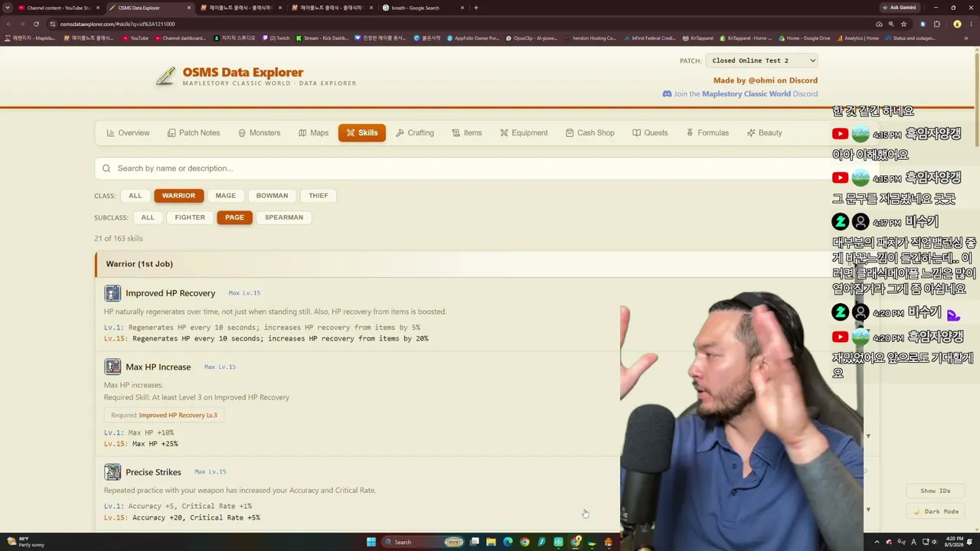Click the Improved HP Recovery skill name
This screenshot has width=980, height=551.
(170, 293)
